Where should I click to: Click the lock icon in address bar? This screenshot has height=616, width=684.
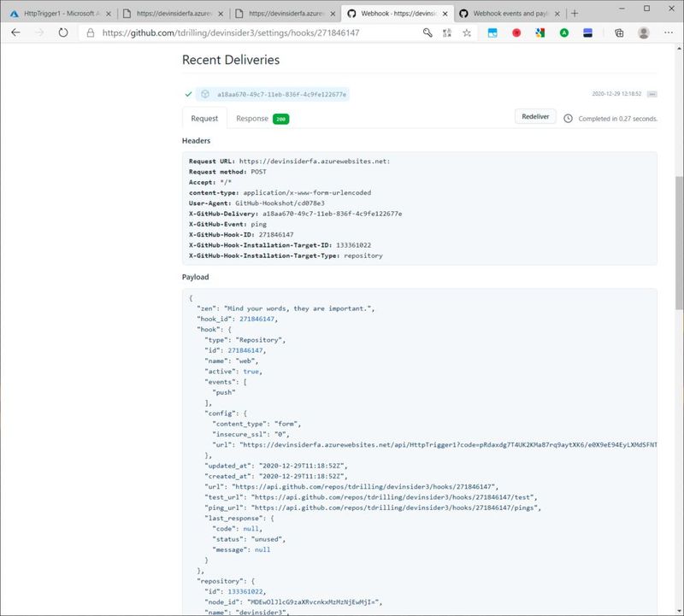(x=91, y=32)
